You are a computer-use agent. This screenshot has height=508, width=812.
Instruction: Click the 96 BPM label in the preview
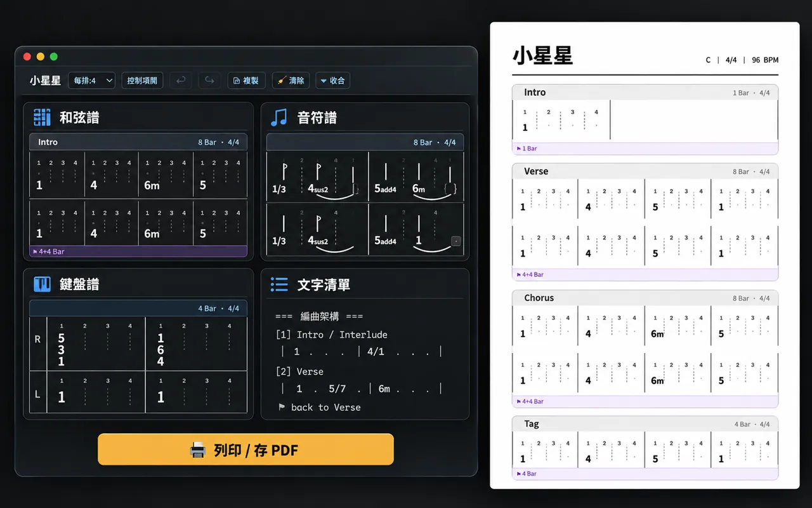[765, 60]
